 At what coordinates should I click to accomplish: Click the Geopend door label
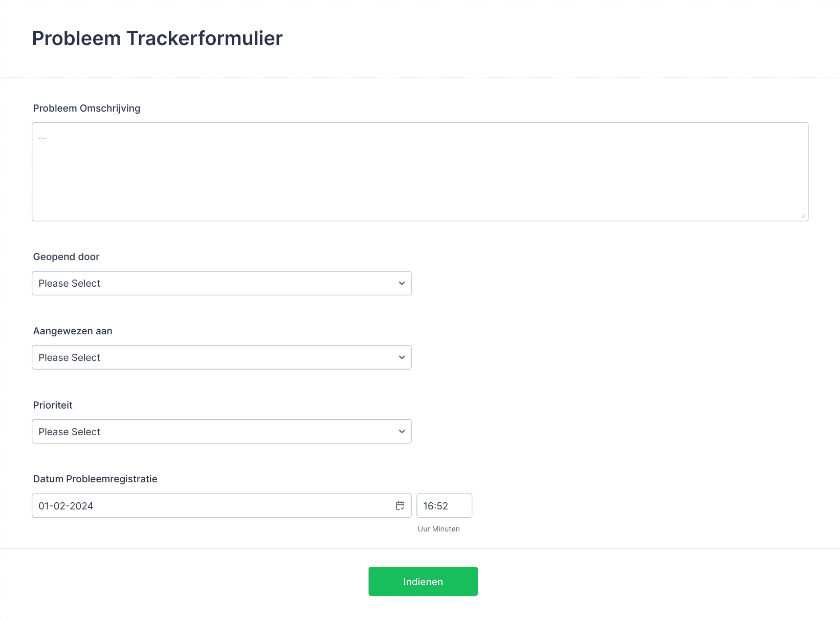pos(66,256)
